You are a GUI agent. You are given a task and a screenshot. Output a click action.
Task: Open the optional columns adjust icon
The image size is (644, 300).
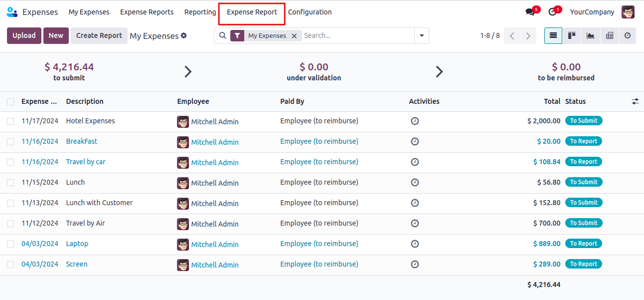tap(635, 101)
